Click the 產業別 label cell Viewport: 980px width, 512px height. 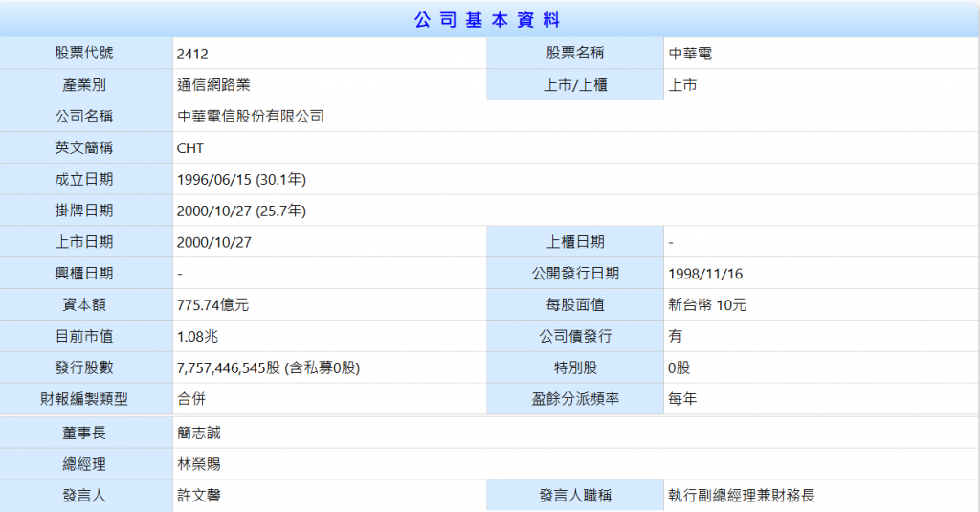(86, 85)
